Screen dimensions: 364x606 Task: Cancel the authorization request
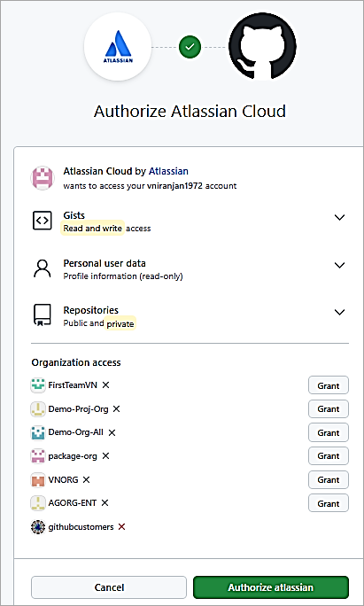(109, 587)
